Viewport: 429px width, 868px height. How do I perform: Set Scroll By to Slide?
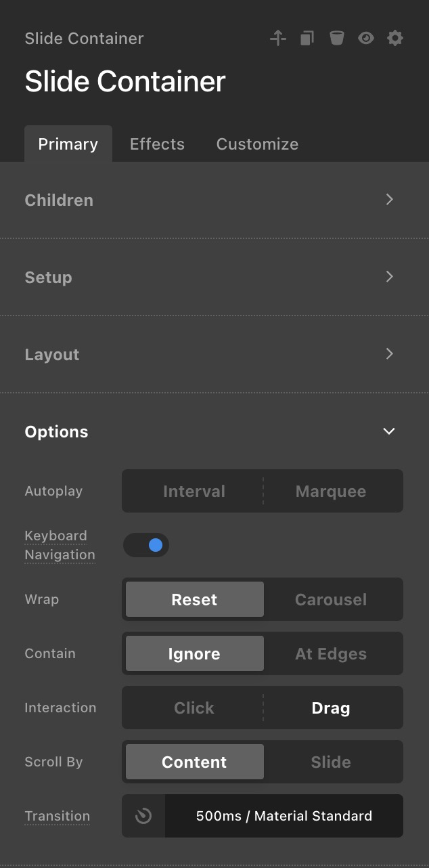pos(331,762)
